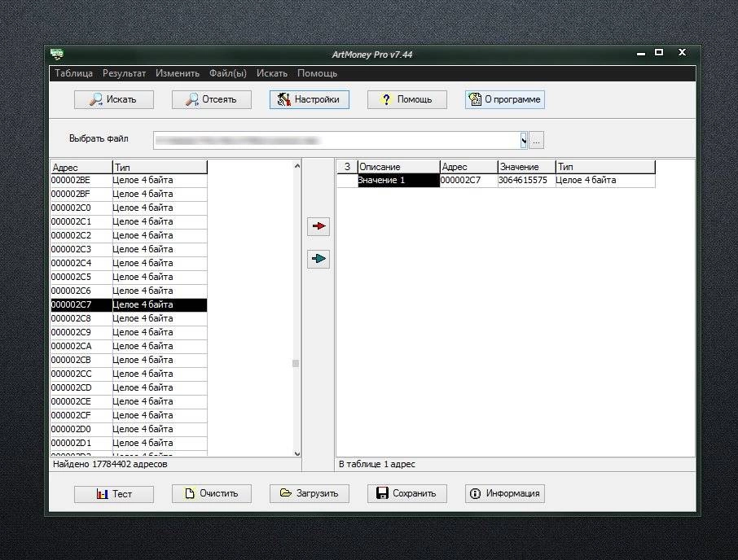Minimize the ArtMoney window

[x=640, y=53]
